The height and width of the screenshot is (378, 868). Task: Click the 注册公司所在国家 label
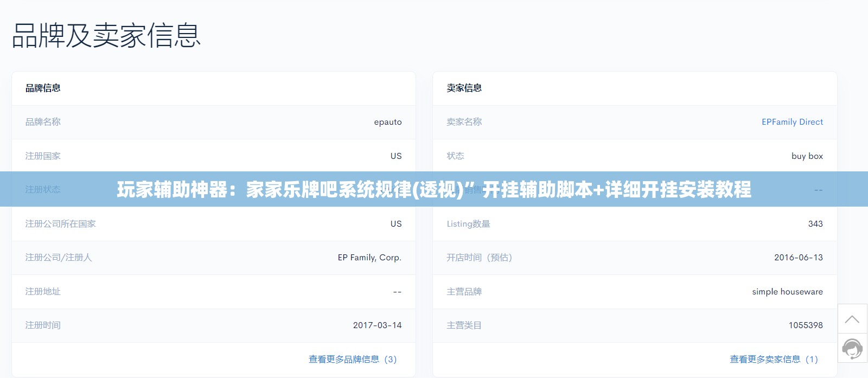pyautogui.click(x=60, y=223)
